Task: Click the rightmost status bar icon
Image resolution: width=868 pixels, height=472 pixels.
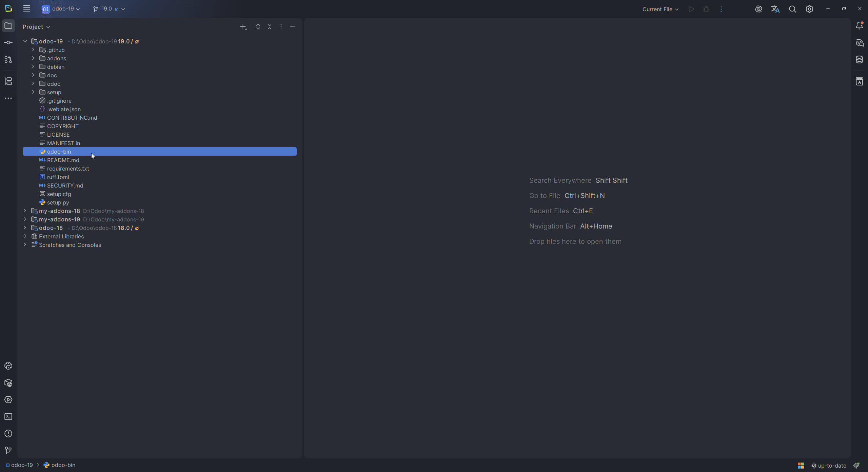Action: (856, 466)
